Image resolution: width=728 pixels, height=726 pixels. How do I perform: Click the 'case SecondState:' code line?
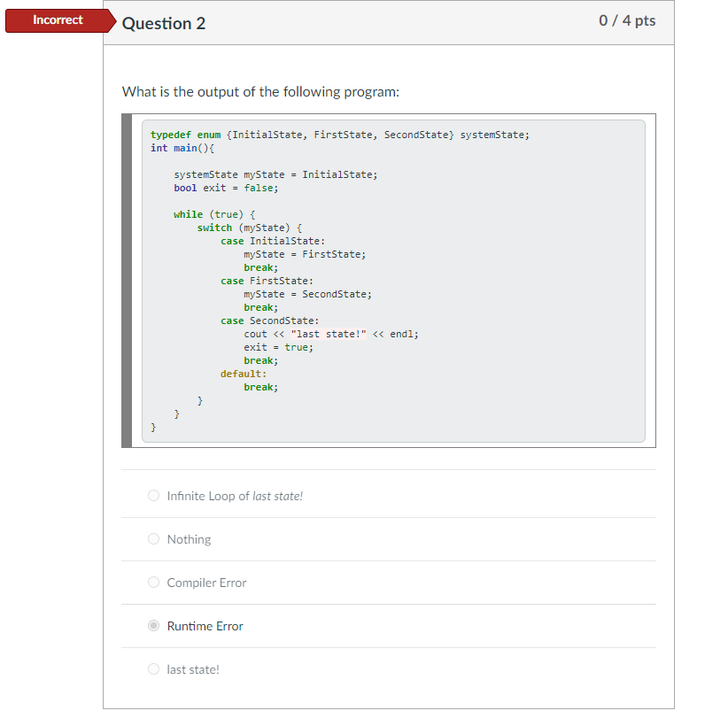coord(270,321)
